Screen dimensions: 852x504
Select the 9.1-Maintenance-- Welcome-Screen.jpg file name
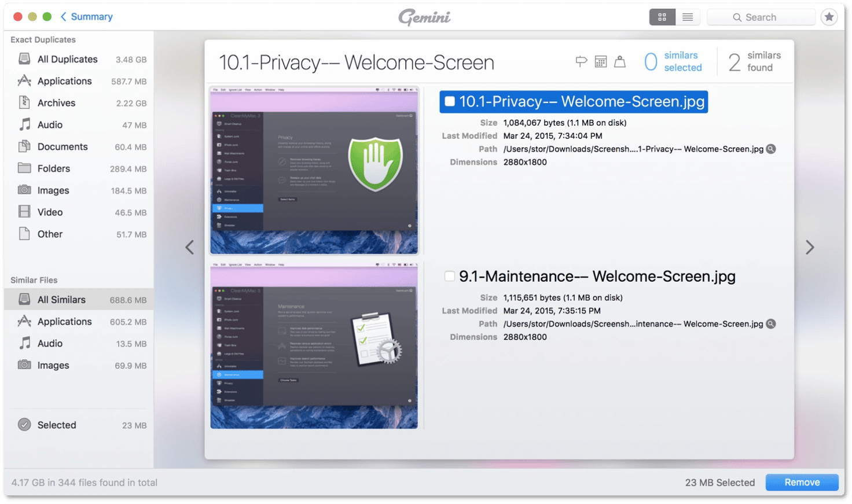pos(597,276)
